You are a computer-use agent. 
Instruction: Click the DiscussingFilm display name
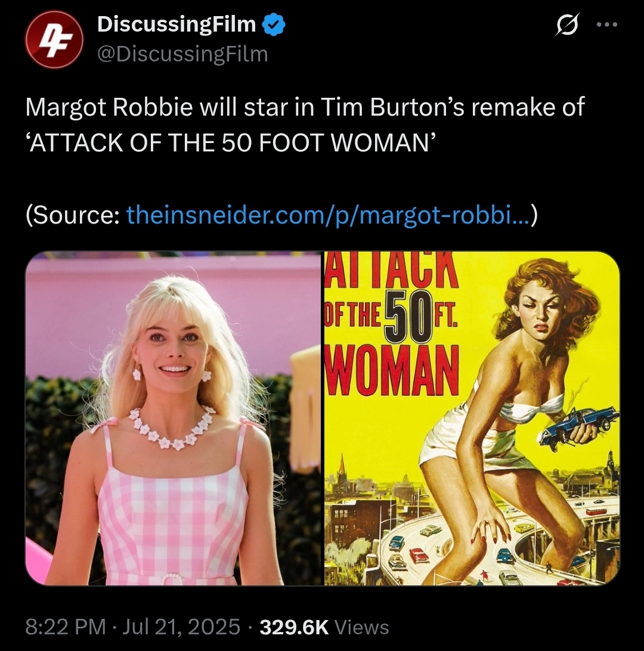177,24
